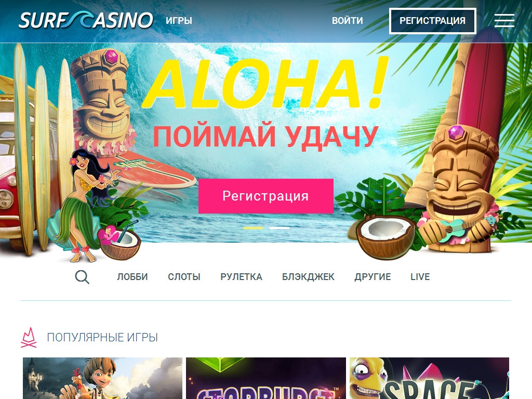Select the ЛОББИ tab
The image size is (532, 399).
(132, 277)
